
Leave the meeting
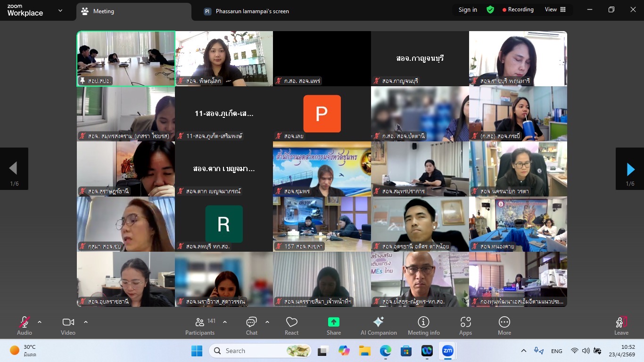(621, 326)
